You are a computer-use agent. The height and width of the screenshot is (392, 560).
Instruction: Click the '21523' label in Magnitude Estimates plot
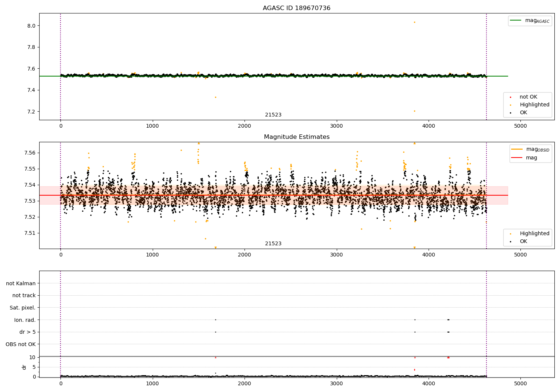click(x=273, y=243)
